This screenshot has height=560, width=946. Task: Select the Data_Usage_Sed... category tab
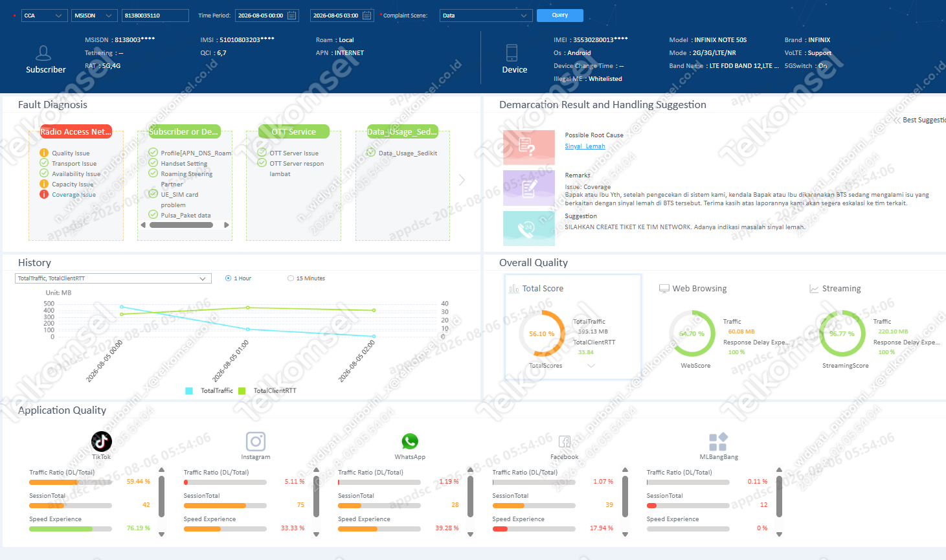[402, 131]
